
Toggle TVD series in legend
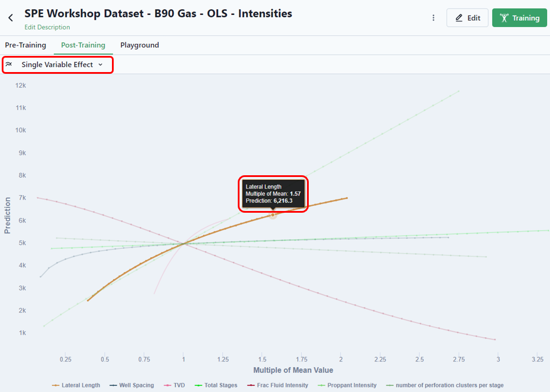pyautogui.click(x=174, y=385)
